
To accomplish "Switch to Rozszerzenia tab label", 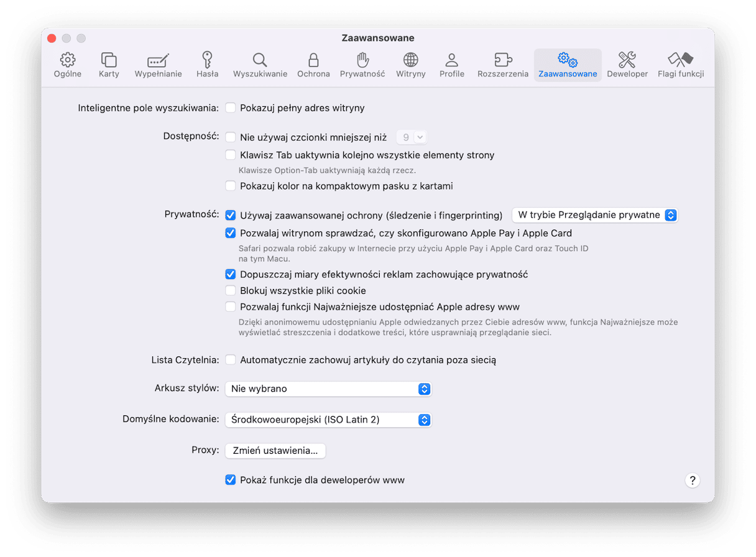I will click(503, 74).
